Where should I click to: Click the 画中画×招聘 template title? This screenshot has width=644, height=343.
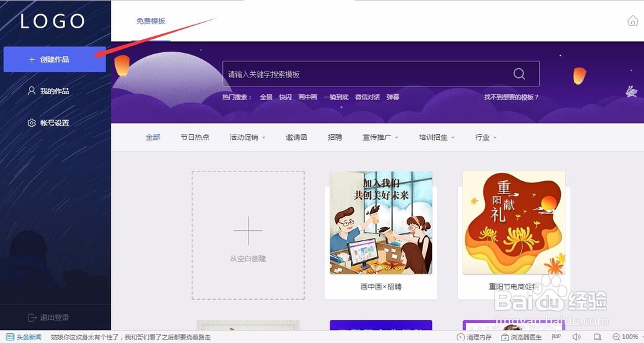coord(381,287)
